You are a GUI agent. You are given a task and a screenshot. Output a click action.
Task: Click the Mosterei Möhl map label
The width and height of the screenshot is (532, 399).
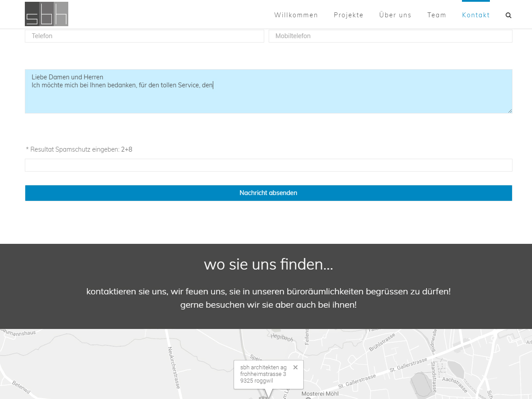pyautogui.click(x=320, y=394)
